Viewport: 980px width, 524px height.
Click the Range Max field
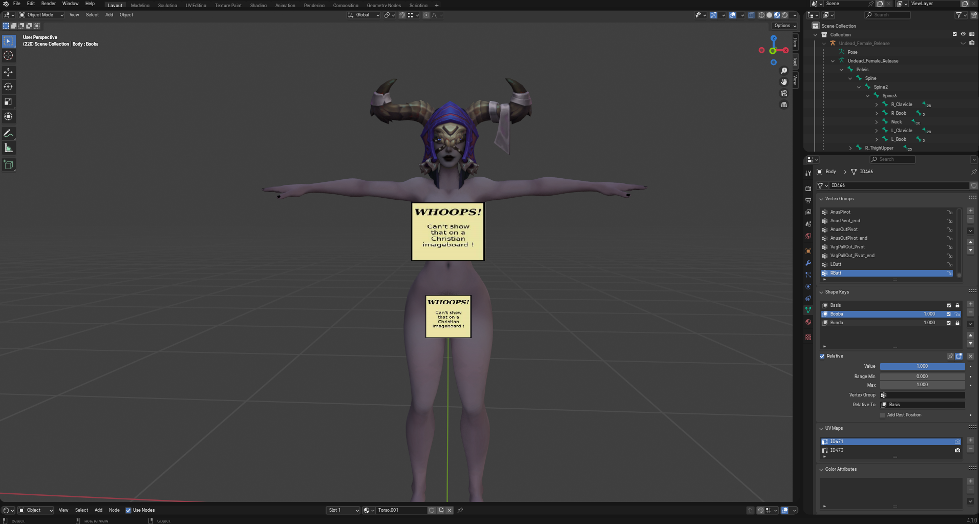922,385
